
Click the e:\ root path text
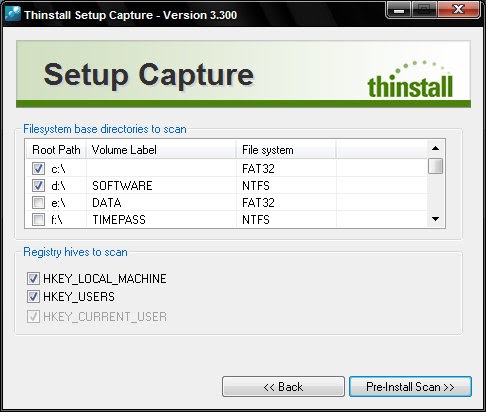(58, 203)
